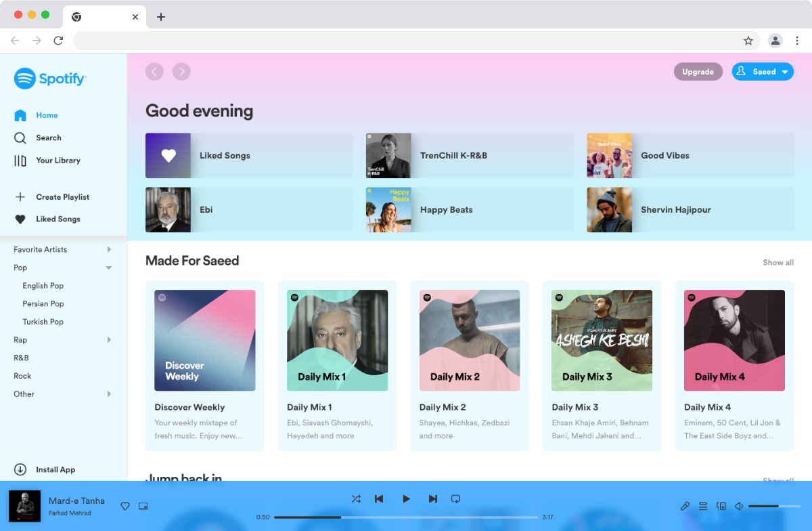Viewport: 812px width, 531px height.
Task: Open the Good Vibes tile
Action: click(690, 156)
